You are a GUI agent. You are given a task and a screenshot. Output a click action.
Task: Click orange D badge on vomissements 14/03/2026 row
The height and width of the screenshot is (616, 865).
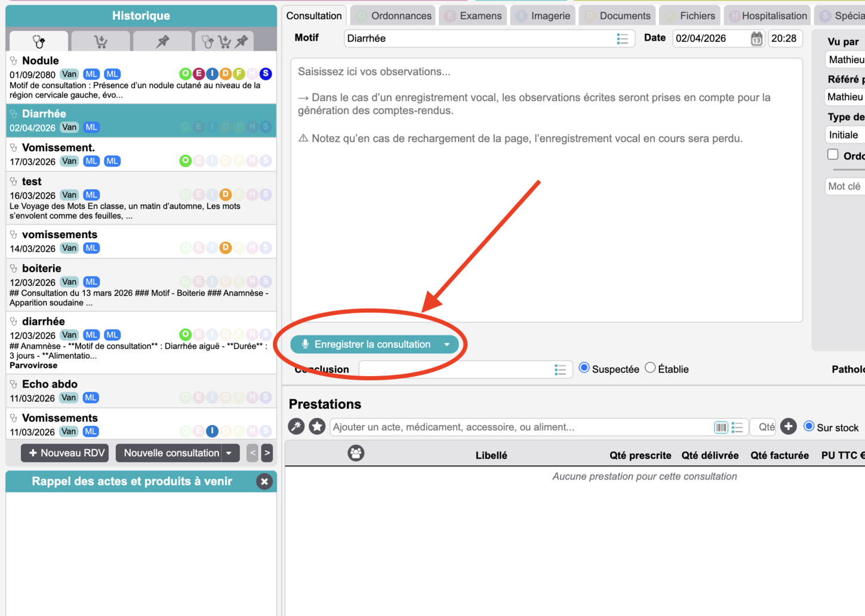226,247
